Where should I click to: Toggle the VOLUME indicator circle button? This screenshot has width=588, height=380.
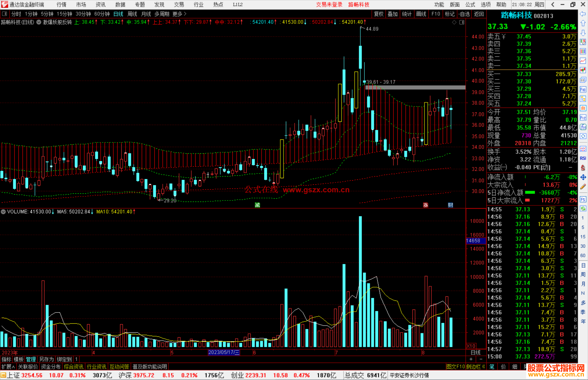[x=3, y=212]
